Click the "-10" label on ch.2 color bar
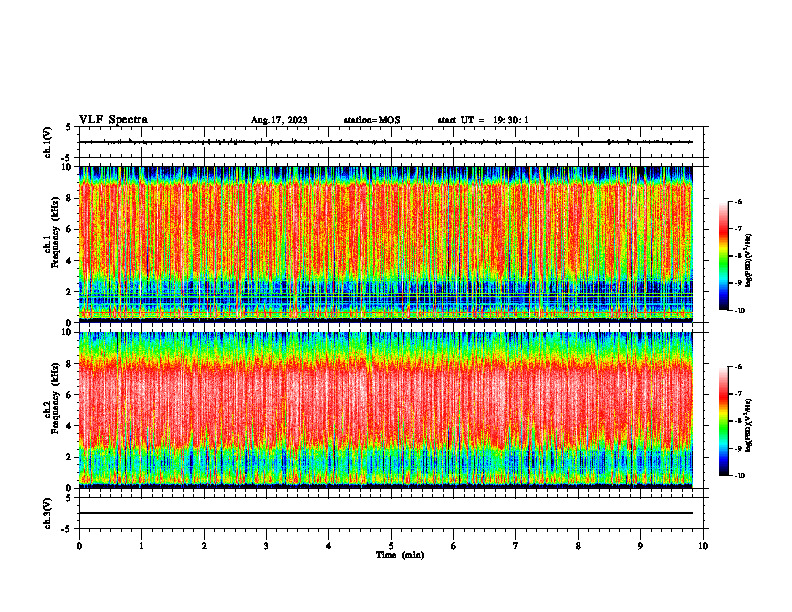This screenshot has width=792, height=612. [740, 476]
